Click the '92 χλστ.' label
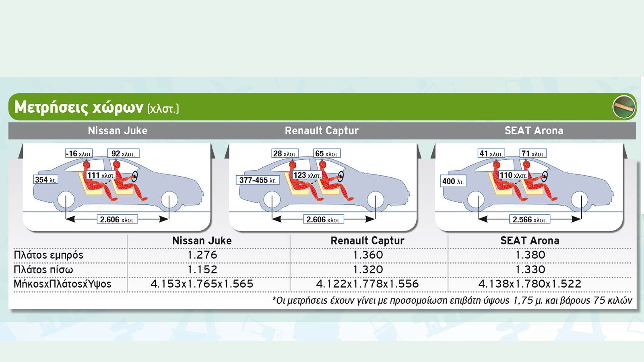 (x=123, y=154)
